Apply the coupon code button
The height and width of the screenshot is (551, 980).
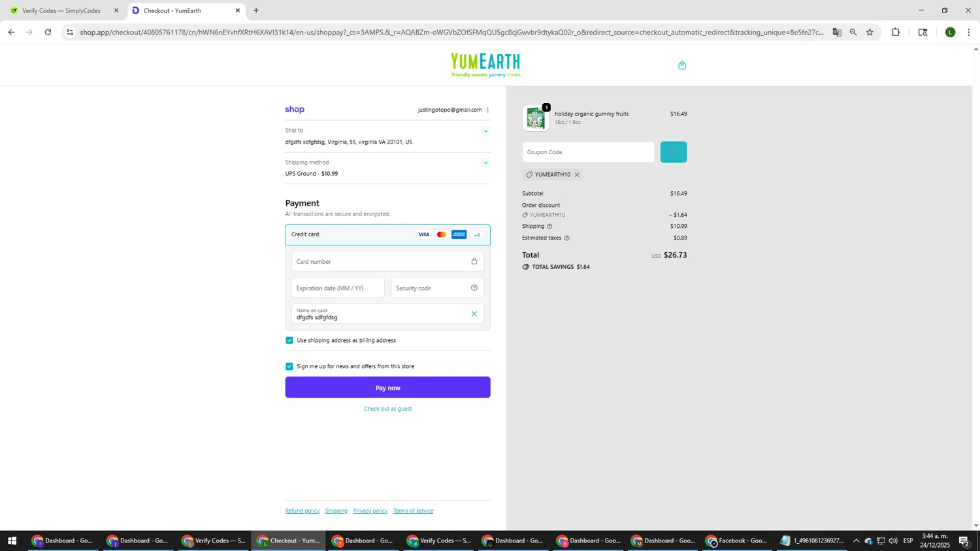pyautogui.click(x=674, y=152)
